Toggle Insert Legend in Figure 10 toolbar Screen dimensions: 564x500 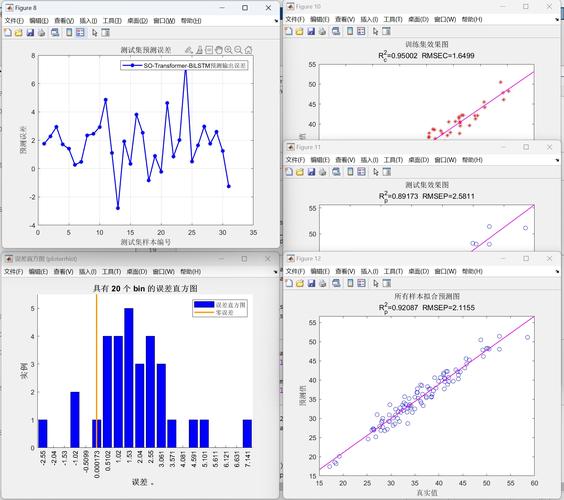pyautogui.click(x=361, y=31)
